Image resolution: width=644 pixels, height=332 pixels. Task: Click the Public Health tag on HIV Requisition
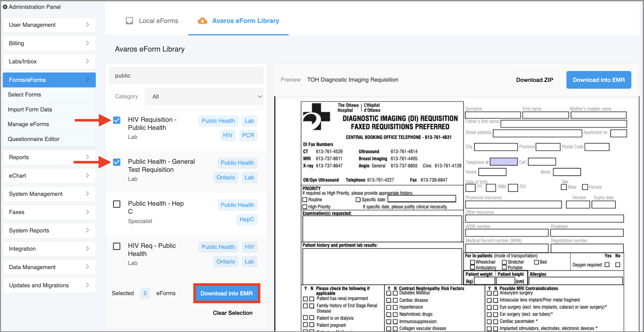click(x=218, y=121)
